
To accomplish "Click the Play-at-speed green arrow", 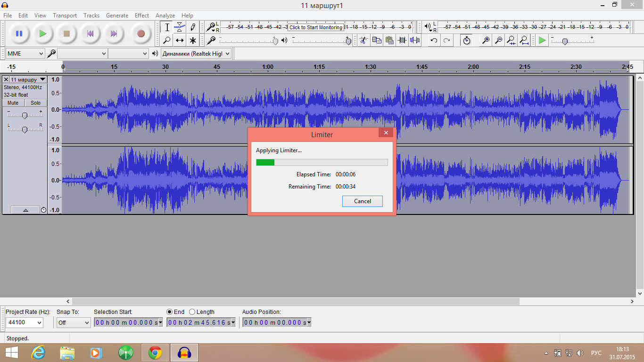I will pyautogui.click(x=542, y=40).
